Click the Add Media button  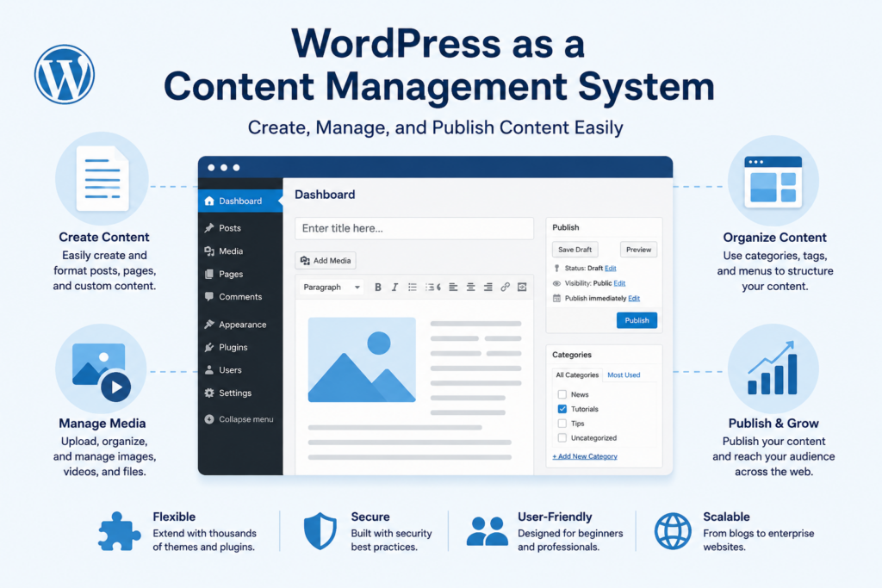pos(326,260)
